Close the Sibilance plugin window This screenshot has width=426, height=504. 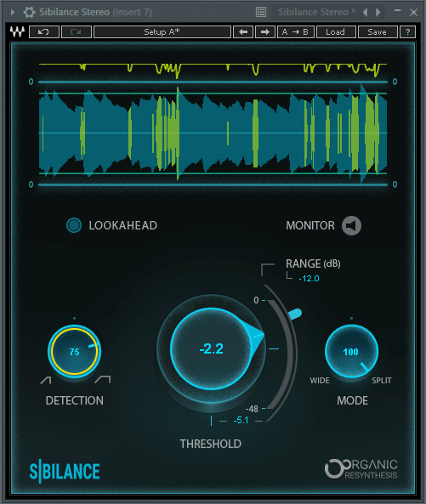(413, 12)
